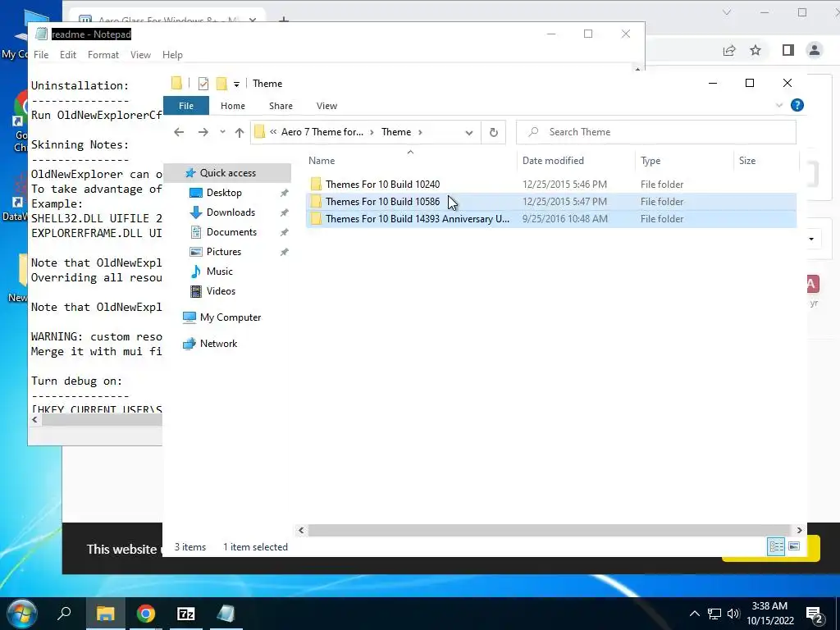The height and width of the screenshot is (630, 840).
Task: Open the File tab in Explorer
Action: [186, 106]
